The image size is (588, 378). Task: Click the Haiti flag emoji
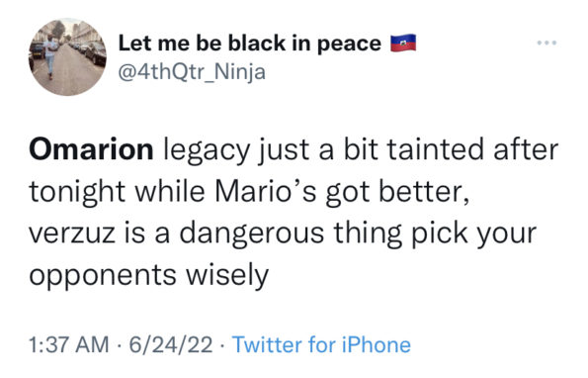[x=403, y=43]
